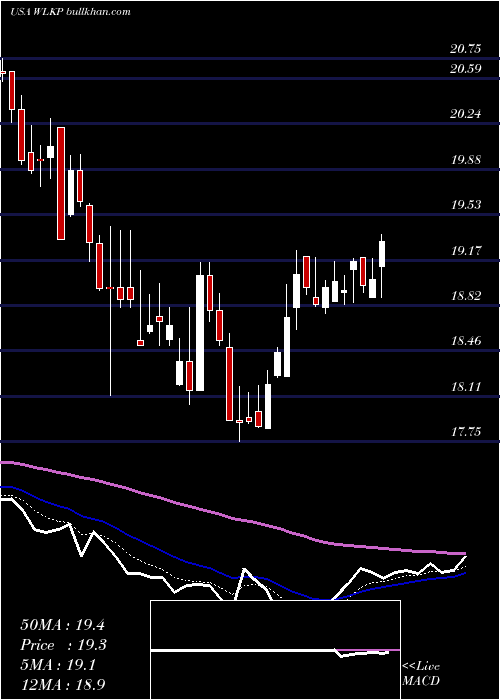This screenshot has width=500, height=700.
Task: Click the 17.75 price level label
Action: [466, 432]
